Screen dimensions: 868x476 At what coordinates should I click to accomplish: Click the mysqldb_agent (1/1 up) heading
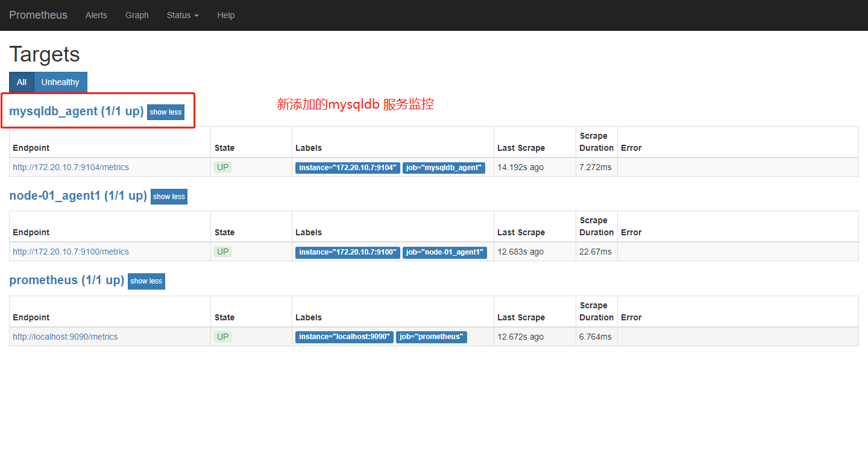tap(77, 111)
